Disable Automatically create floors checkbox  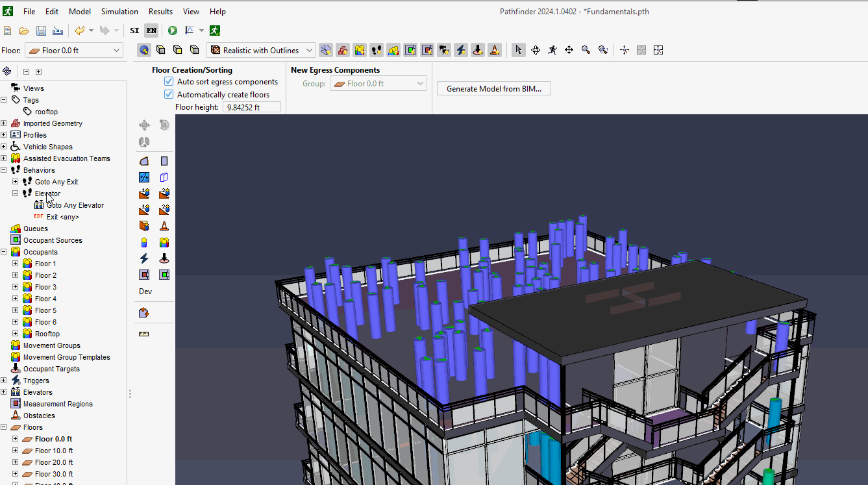[x=169, y=94]
